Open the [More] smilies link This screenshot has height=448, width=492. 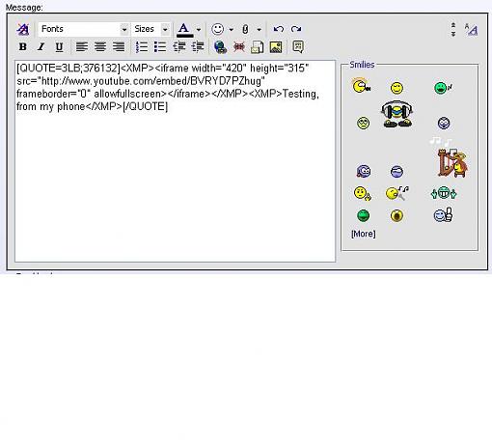click(x=364, y=234)
